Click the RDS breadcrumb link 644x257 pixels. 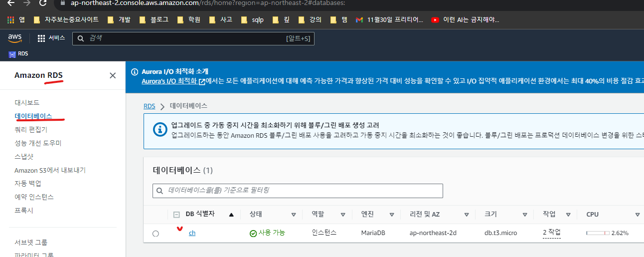[149, 106]
